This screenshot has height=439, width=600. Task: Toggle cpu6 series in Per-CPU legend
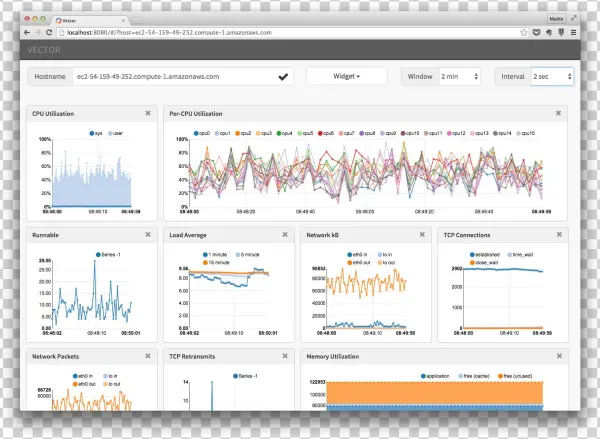pos(326,133)
